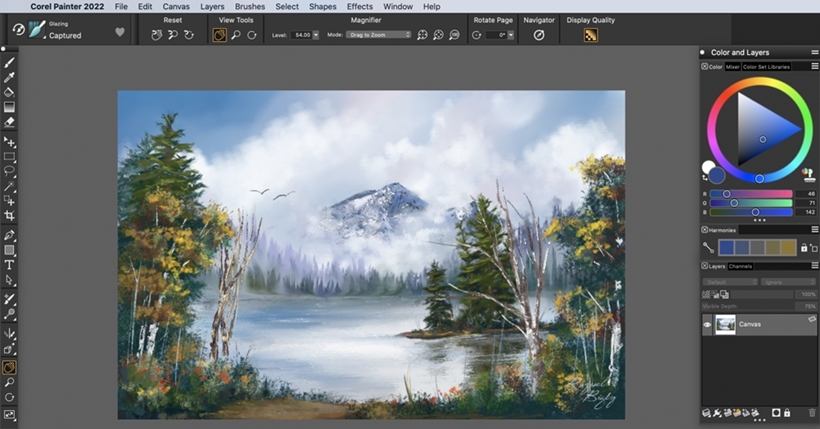Toggle the Harmonies lock icon
This screenshot has width=820, height=429.
point(804,248)
